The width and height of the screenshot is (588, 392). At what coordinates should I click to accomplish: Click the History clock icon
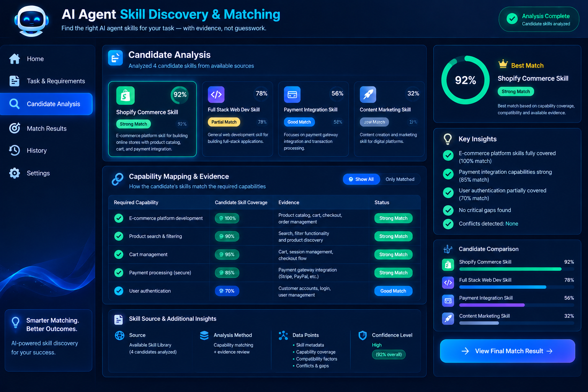15,150
